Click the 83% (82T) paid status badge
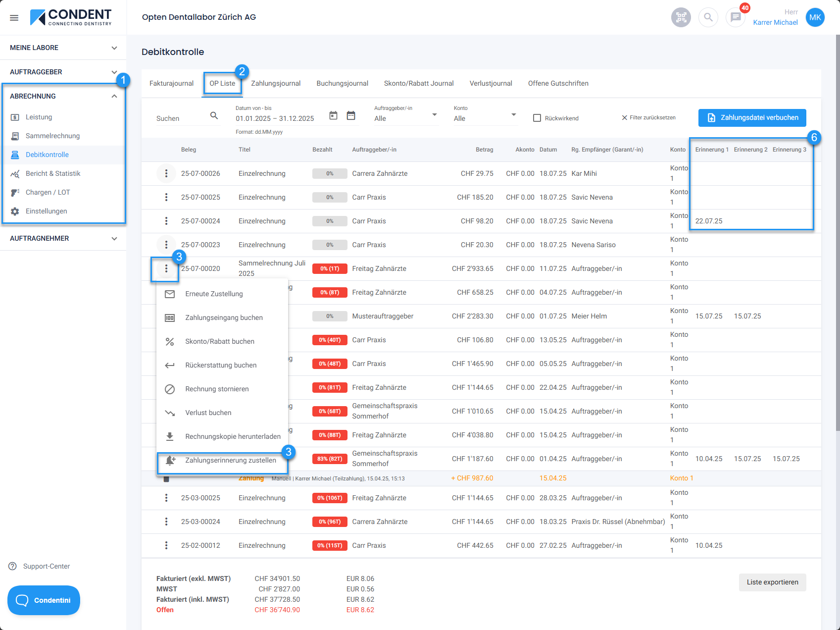 point(330,459)
